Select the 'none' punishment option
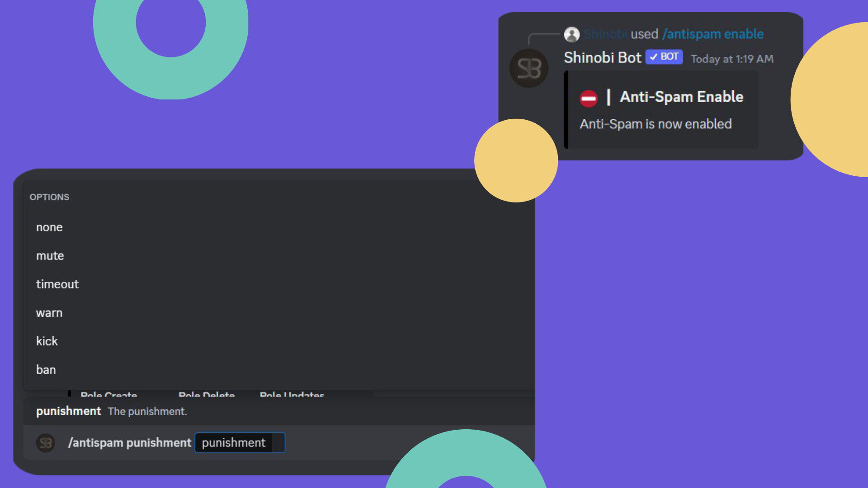This screenshot has height=488, width=868. coord(49,227)
